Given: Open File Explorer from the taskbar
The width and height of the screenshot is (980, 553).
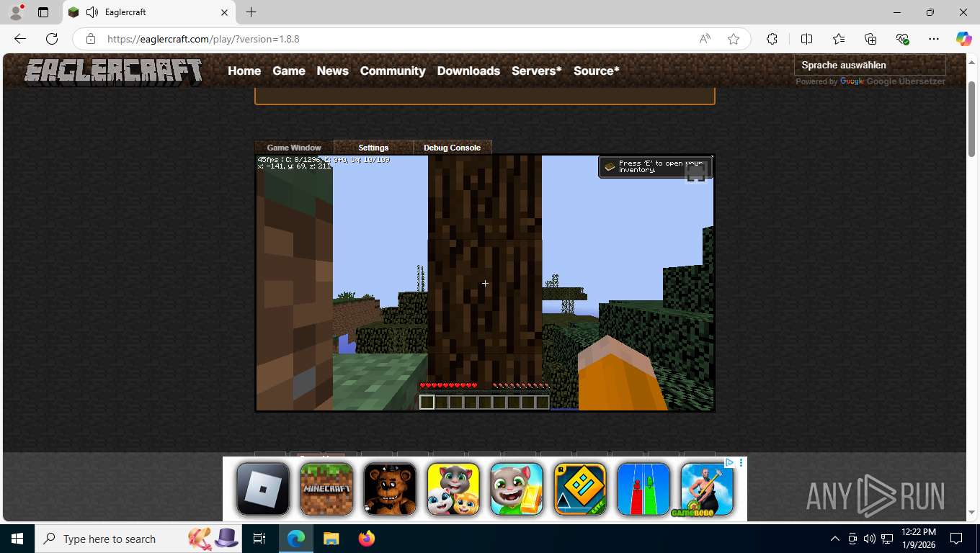Looking at the screenshot, I should [x=331, y=539].
